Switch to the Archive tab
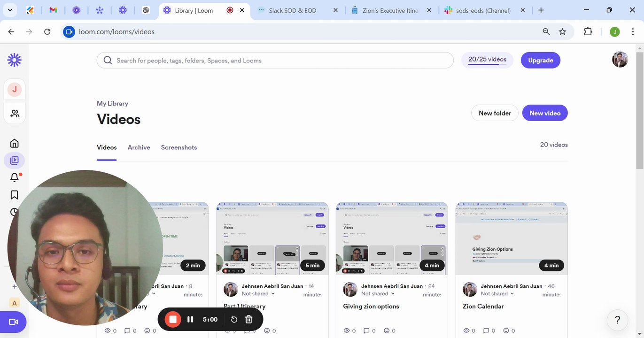This screenshot has height=338, width=644. (x=139, y=147)
